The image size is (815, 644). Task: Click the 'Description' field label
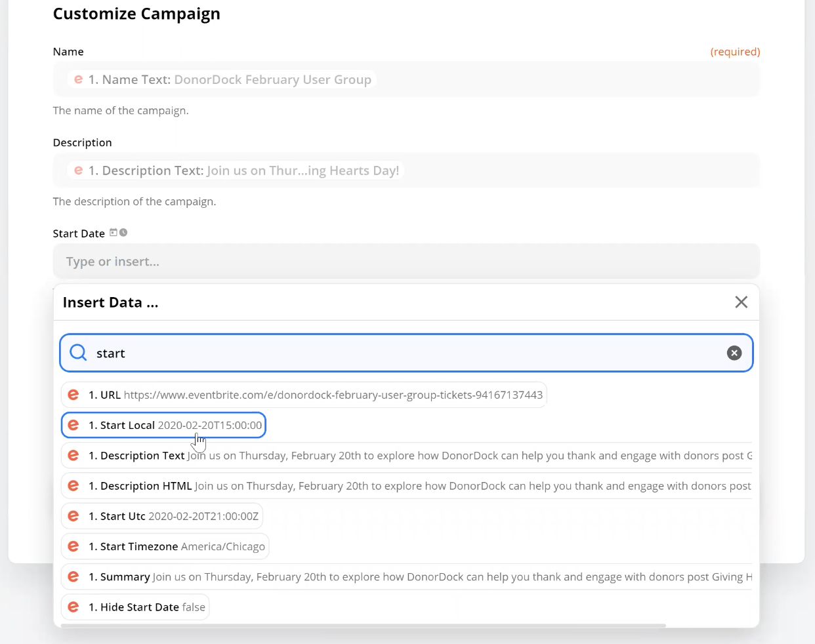click(x=83, y=143)
